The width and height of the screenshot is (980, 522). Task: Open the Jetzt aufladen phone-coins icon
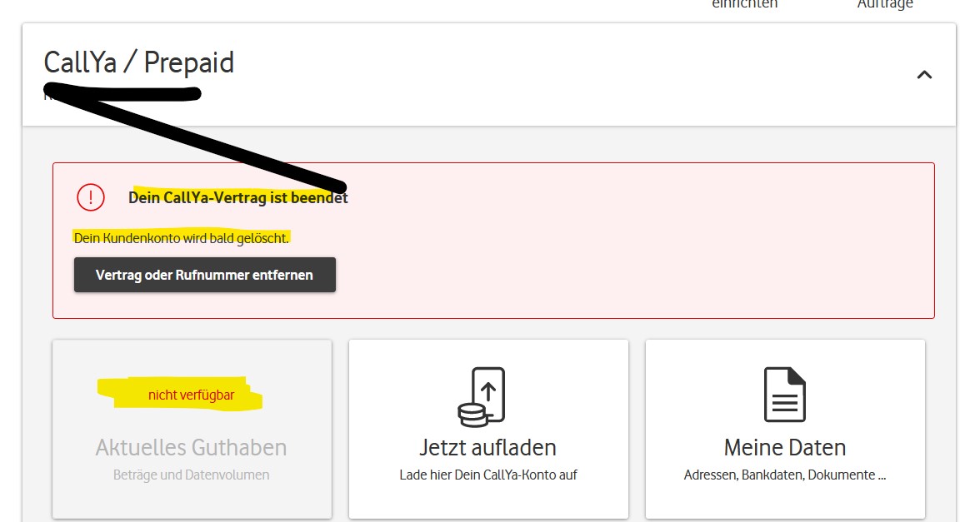click(482, 397)
